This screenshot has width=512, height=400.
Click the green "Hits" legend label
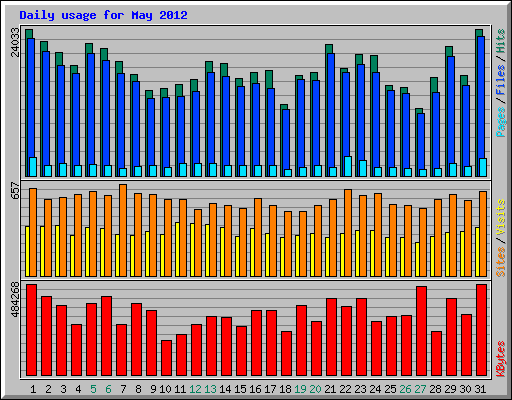[x=501, y=41]
